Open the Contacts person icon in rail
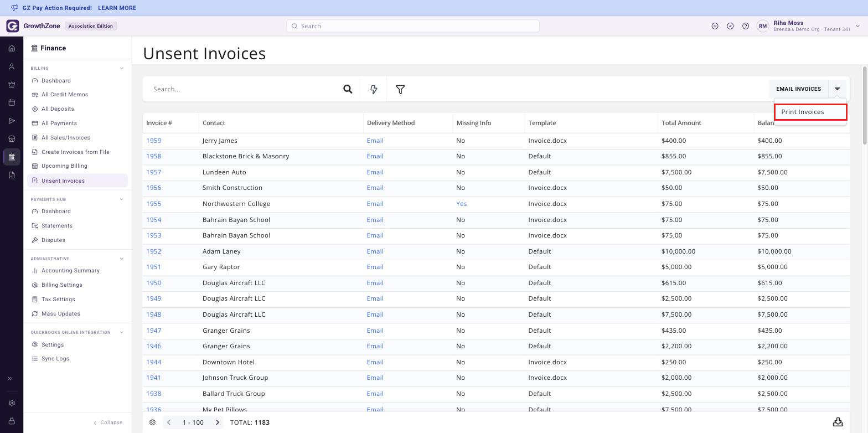 (x=12, y=66)
